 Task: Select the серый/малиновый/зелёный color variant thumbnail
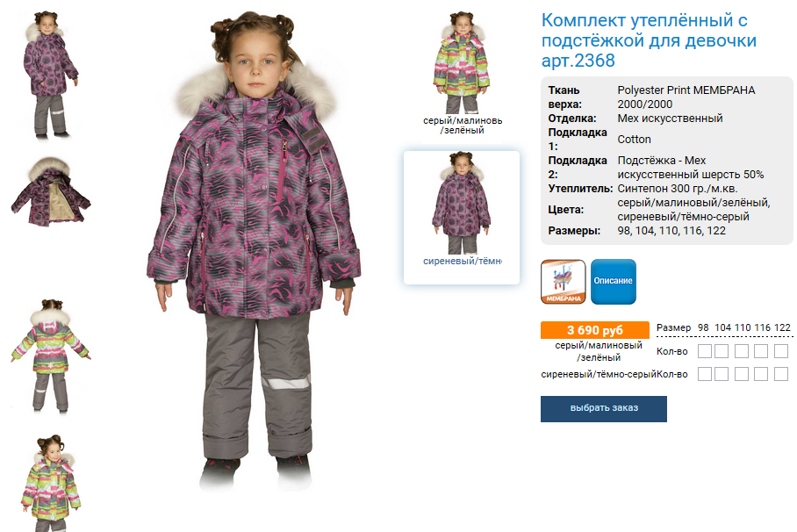tap(462, 72)
